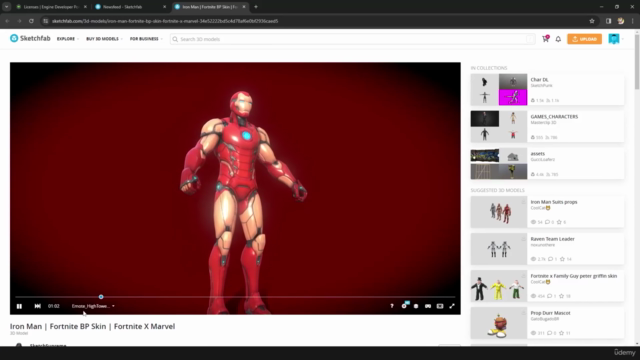Expand the For Business menu
The height and width of the screenshot is (360, 640).
tap(146, 39)
